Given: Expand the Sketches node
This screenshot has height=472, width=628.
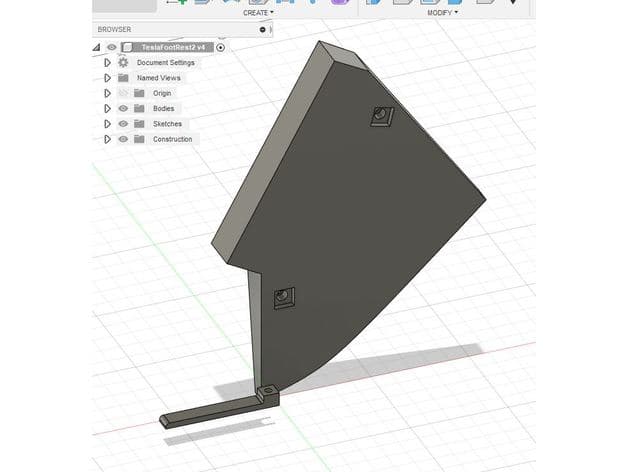Looking at the screenshot, I should 107,124.
